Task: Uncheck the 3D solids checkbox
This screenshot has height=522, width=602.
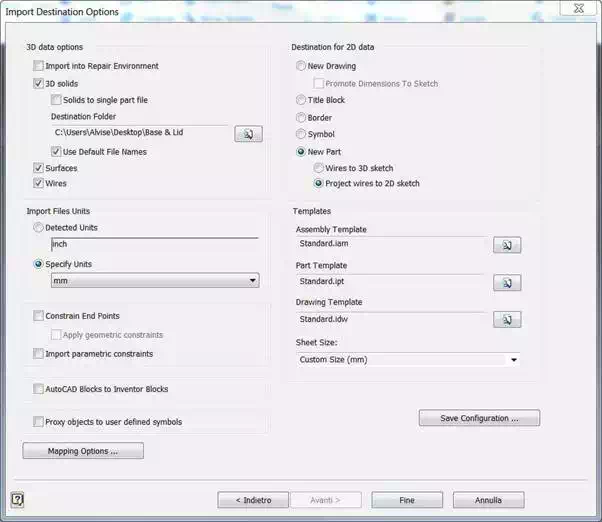Action: pyautogui.click(x=38, y=83)
